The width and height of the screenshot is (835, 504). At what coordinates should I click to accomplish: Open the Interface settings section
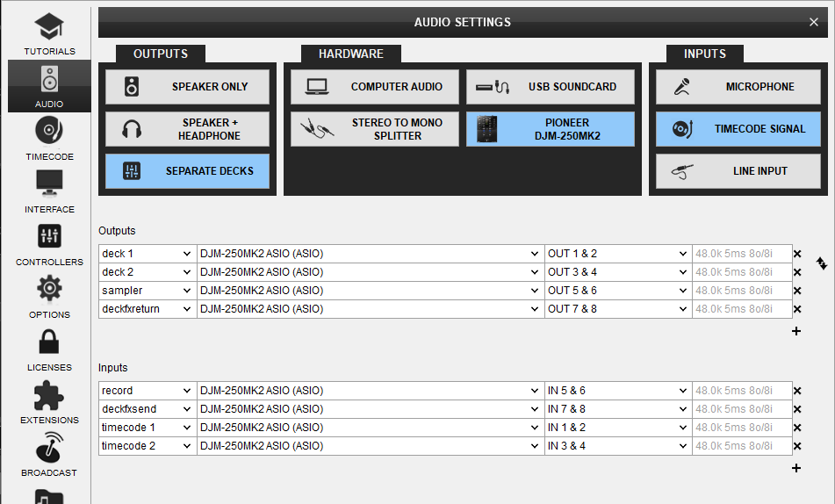(x=49, y=191)
